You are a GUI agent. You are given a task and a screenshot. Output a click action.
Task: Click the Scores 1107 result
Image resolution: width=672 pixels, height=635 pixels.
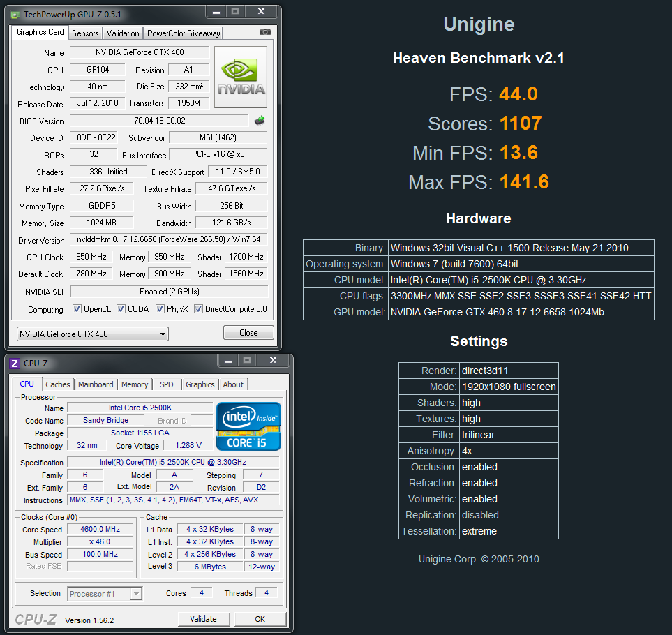[x=521, y=123]
